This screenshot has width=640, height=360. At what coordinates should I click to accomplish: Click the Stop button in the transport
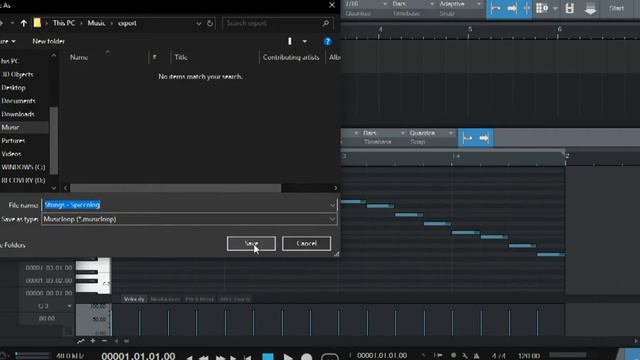pos(268,357)
